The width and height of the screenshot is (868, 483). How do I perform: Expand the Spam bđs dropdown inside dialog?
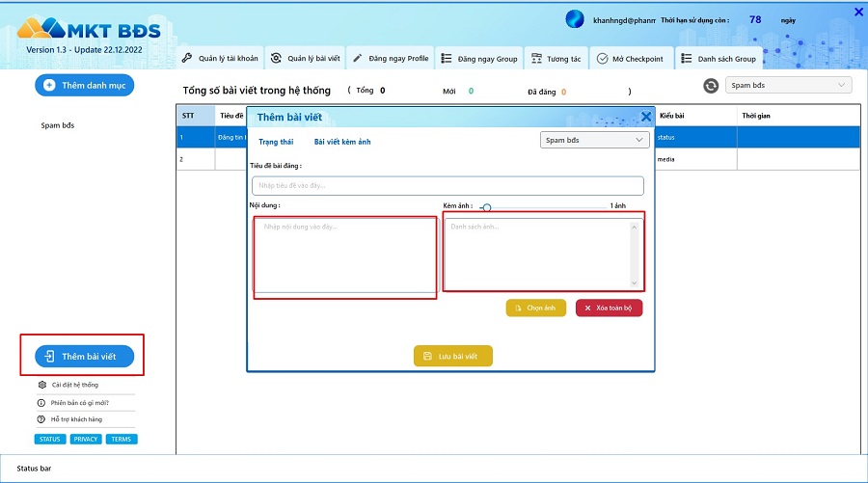tap(594, 140)
